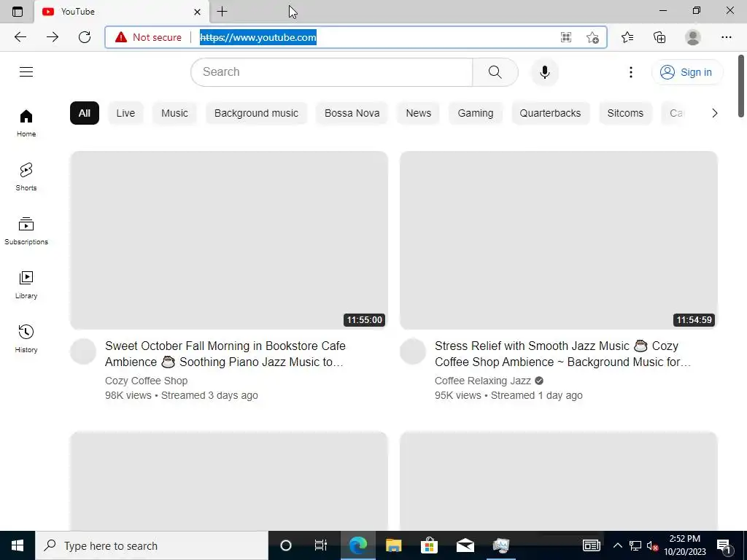Open File Explorer from taskbar
The width and height of the screenshot is (747, 560).
393,545
